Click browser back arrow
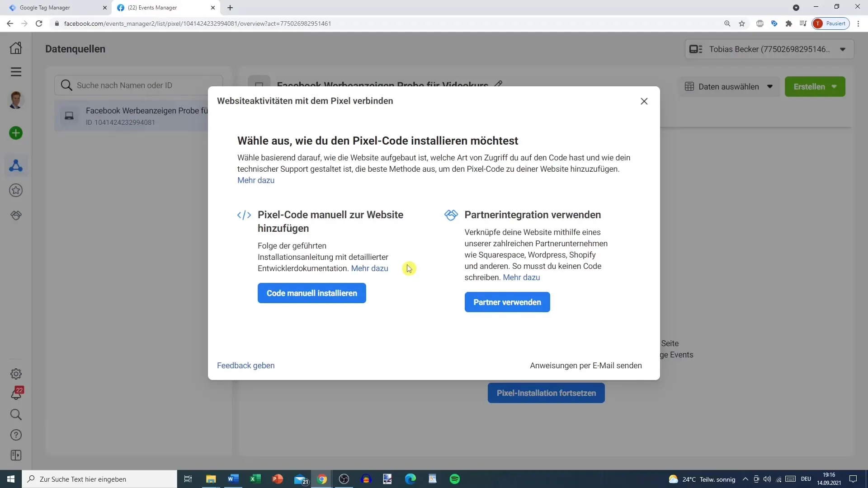The image size is (868, 488). click(10, 23)
